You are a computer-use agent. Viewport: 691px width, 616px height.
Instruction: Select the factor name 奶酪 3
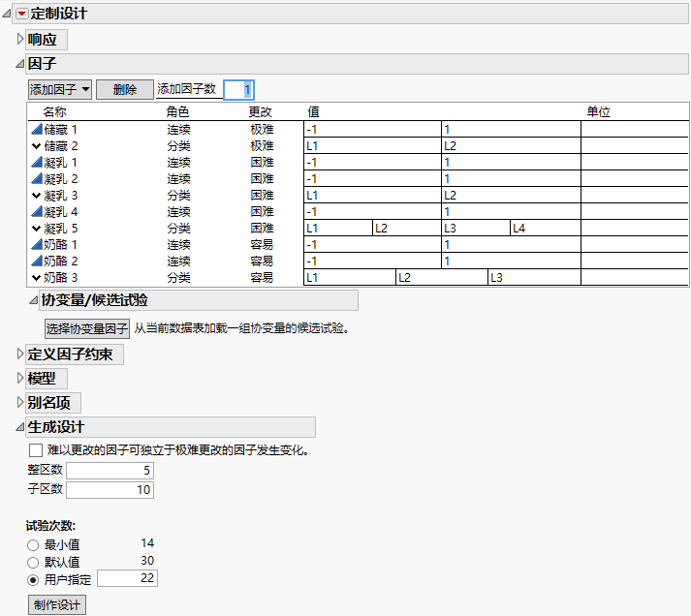pos(60,277)
